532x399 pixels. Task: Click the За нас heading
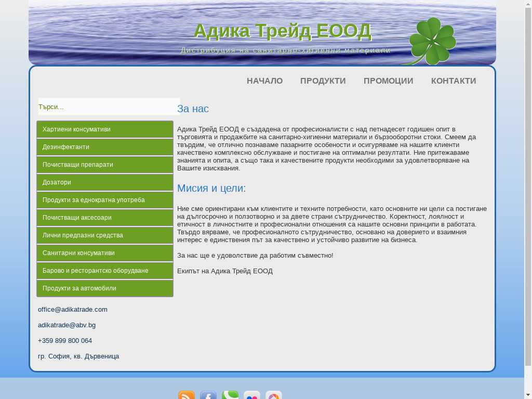pyautogui.click(x=193, y=109)
